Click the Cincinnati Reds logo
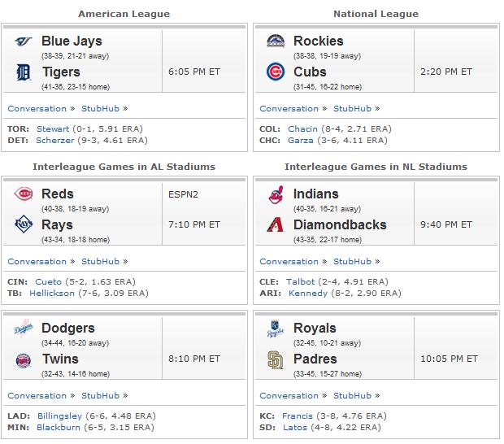Viewport: 504px width, 444px height. coord(24,194)
